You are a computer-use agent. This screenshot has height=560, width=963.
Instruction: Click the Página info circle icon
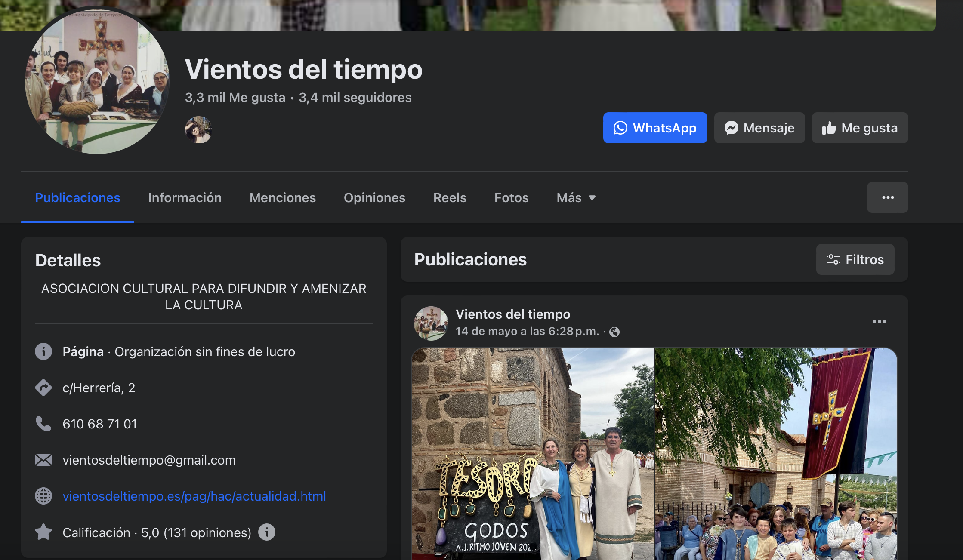[43, 351]
